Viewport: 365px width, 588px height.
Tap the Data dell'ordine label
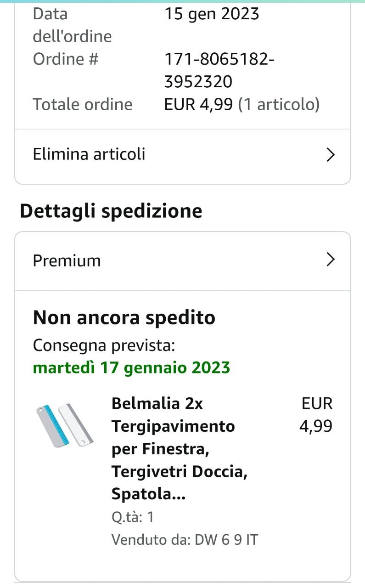[x=72, y=25]
